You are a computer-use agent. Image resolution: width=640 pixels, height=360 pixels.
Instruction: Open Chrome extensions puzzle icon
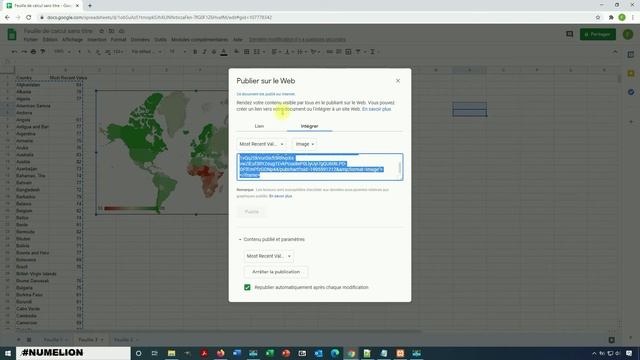tap(611, 18)
